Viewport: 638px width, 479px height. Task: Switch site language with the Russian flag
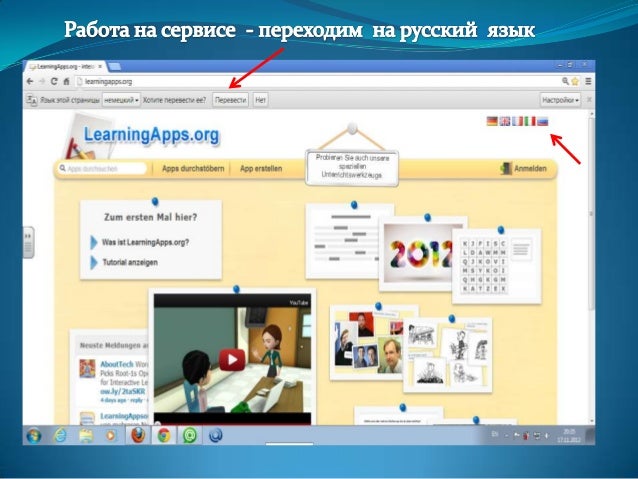click(x=542, y=121)
